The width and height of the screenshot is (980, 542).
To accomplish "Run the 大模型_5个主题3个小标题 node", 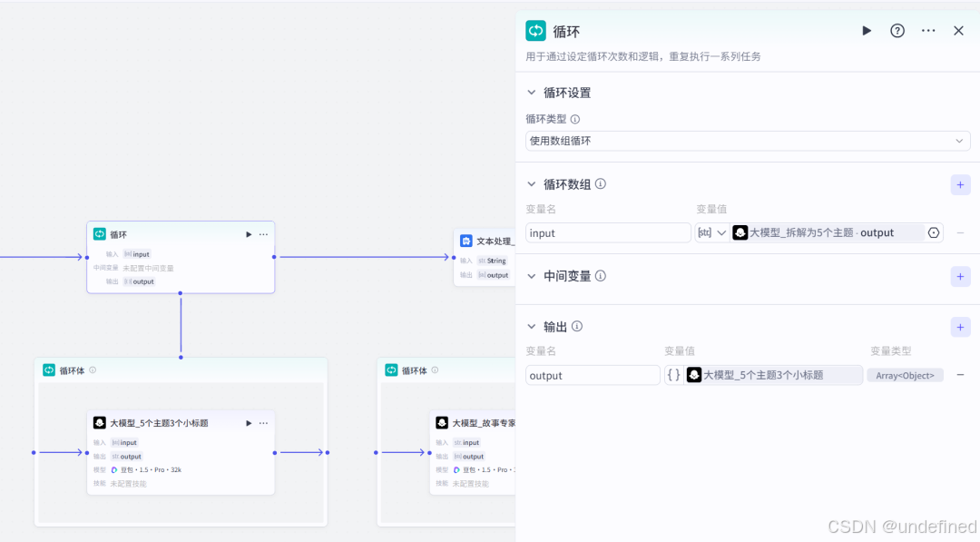I will [x=248, y=423].
